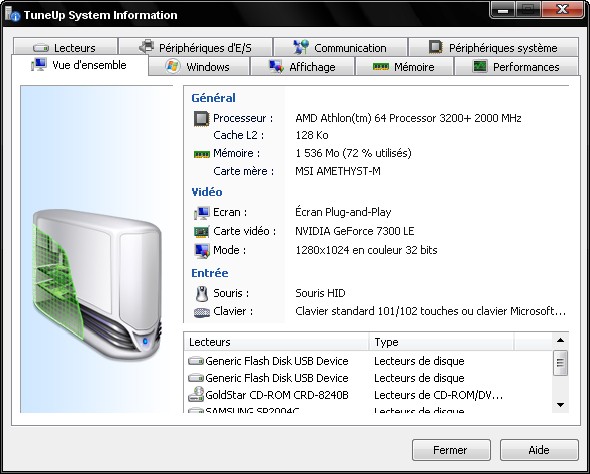590x474 pixels.
Task: Switch to the Windows tab
Action: tap(199, 67)
